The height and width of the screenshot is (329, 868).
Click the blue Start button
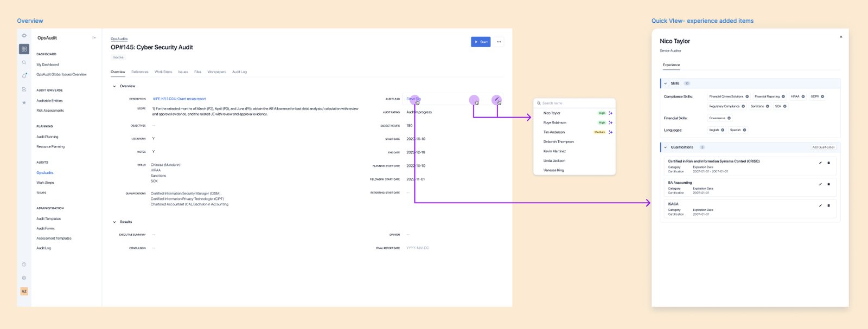click(481, 42)
